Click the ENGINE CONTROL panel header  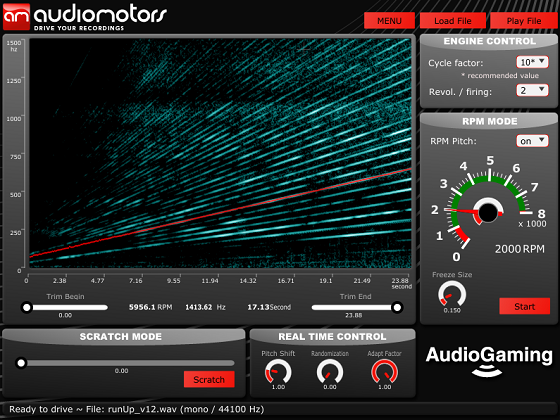pyautogui.click(x=489, y=41)
